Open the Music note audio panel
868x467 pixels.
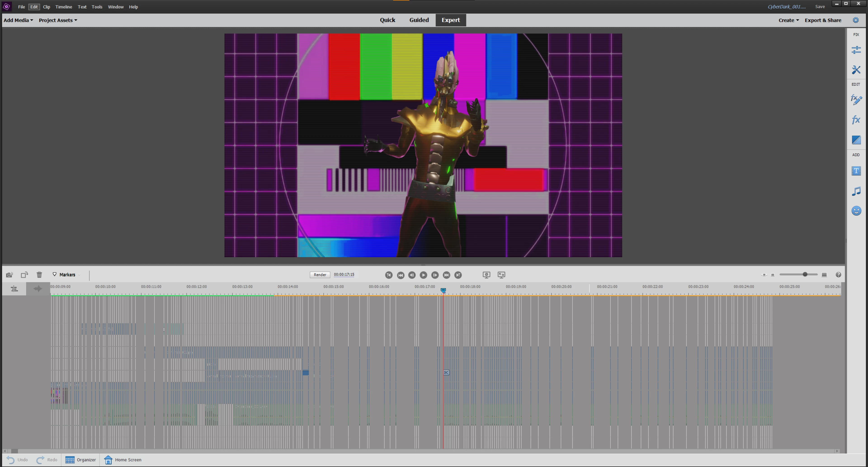pyautogui.click(x=856, y=191)
